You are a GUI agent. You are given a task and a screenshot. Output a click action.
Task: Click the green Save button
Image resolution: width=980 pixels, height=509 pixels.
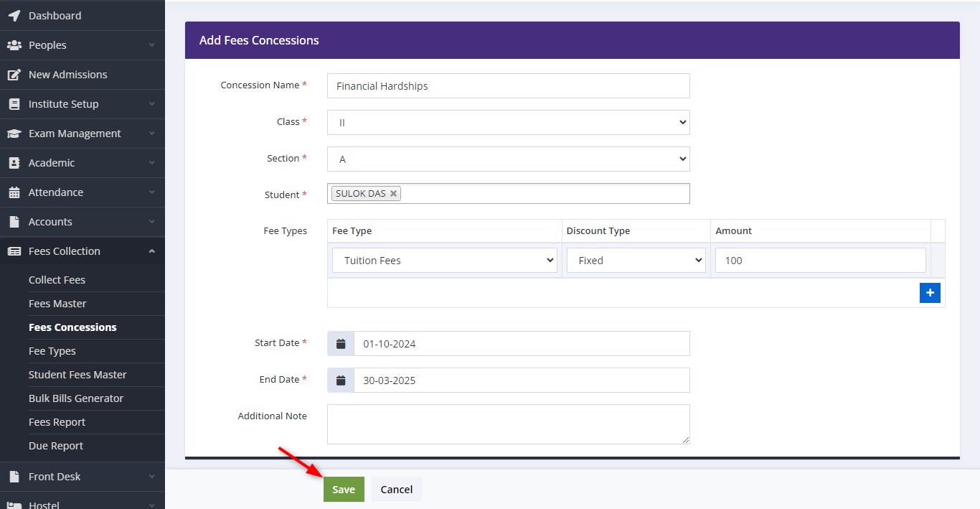coord(344,490)
